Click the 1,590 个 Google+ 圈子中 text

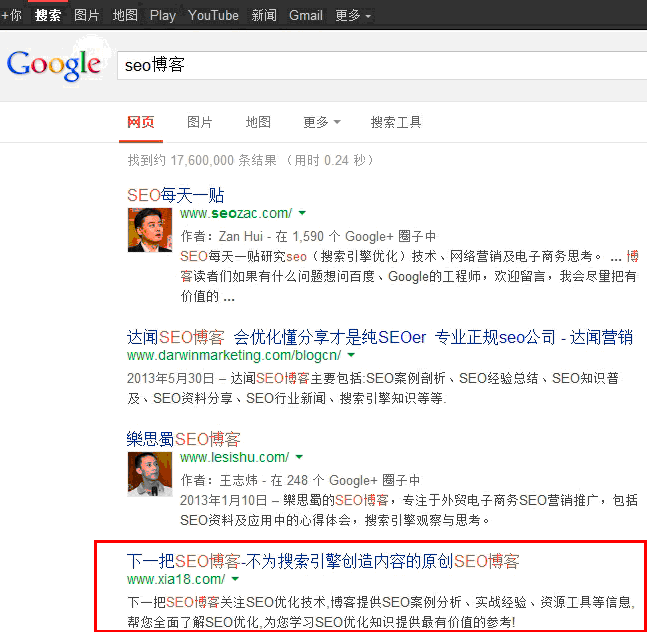(x=364, y=236)
